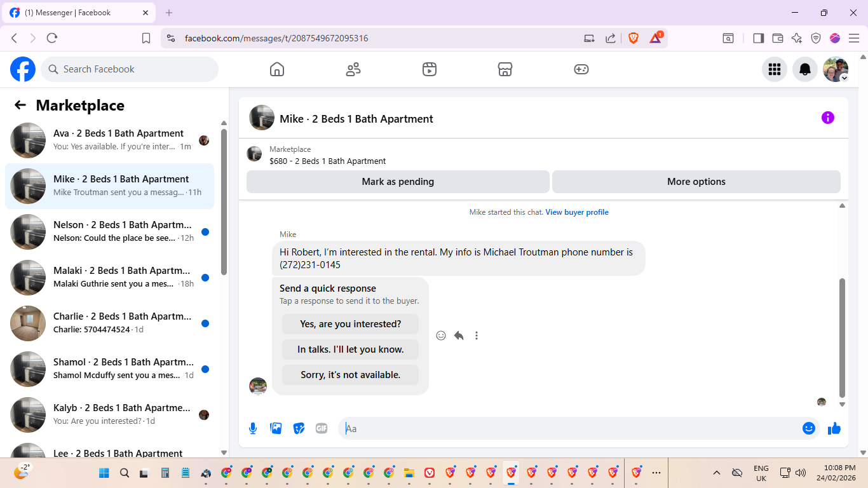Screen dimensions: 868x488
Task: Open ENG UK language switcher
Action: click(761, 473)
